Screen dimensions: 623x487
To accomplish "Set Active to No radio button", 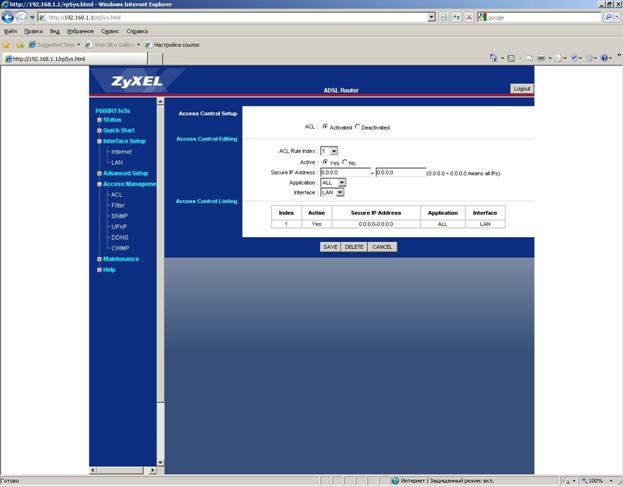I will pyautogui.click(x=344, y=162).
